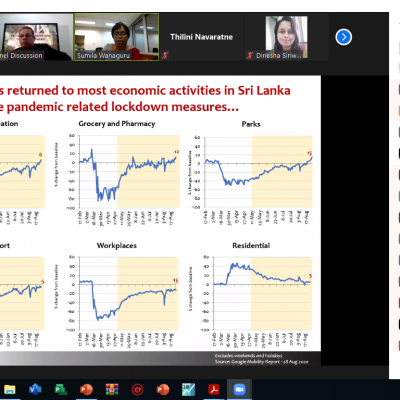The height and width of the screenshot is (400, 400).
Task: Select the Thilini Navaratne participant tile
Action: click(x=201, y=37)
